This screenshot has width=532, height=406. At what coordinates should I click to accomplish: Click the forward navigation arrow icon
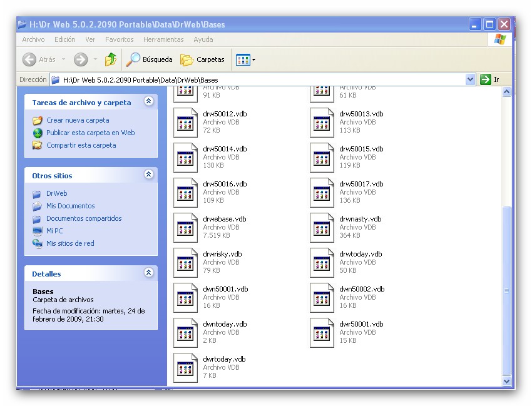tap(80, 59)
